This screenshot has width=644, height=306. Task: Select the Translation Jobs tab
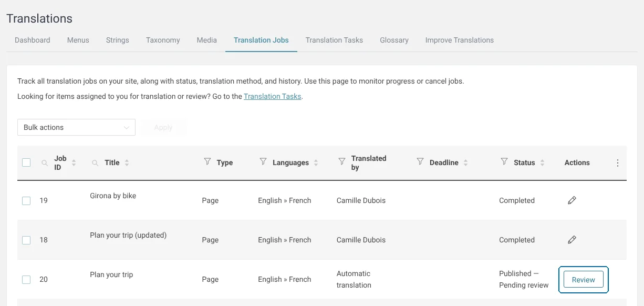coord(261,40)
